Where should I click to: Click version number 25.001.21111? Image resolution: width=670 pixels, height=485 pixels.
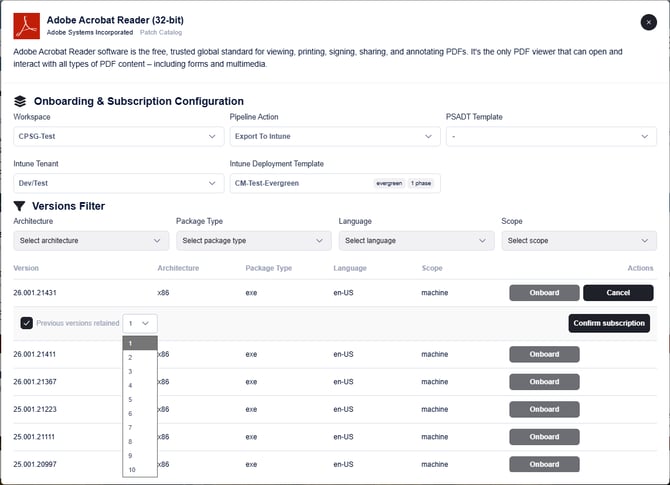pyautogui.click(x=34, y=437)
